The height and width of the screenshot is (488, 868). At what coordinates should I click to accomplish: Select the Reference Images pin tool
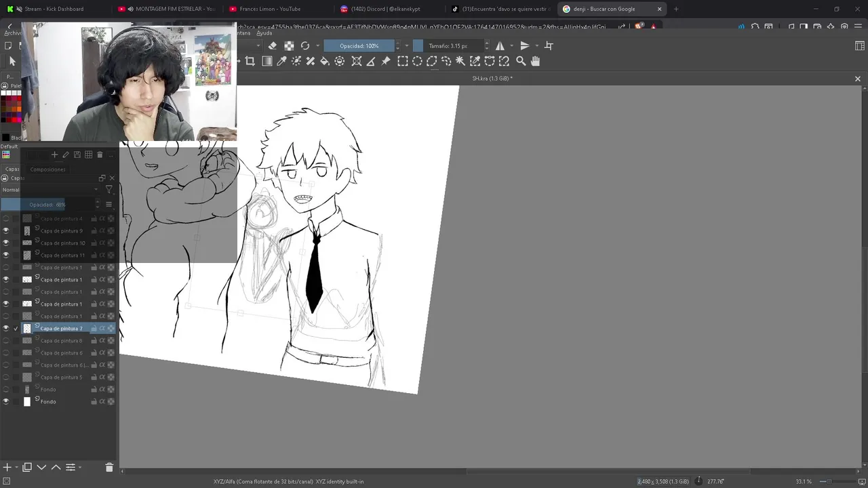tap(386, 61)
